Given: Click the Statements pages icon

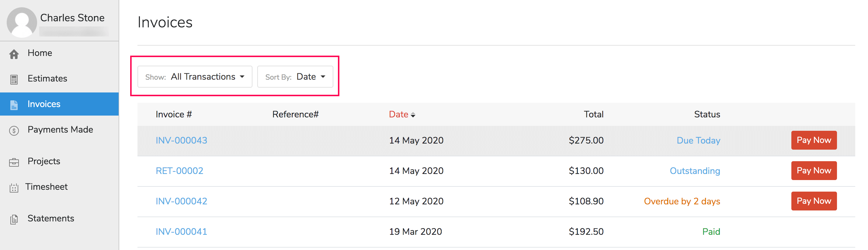Looking at the screenshot, I should (x=14, y=219).
